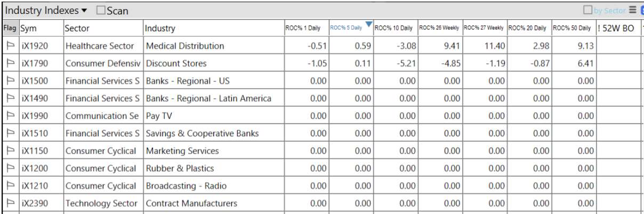Sort by the ROC% 1 Daily column
This screenshot has width=644, height=214.
click(x=303, y=28)
